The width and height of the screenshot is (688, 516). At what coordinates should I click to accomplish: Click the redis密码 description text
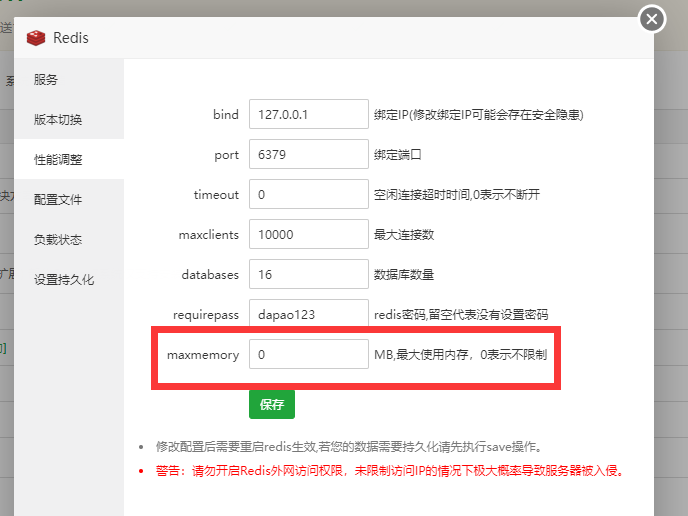pyautogui.click(x=461, y=315)
